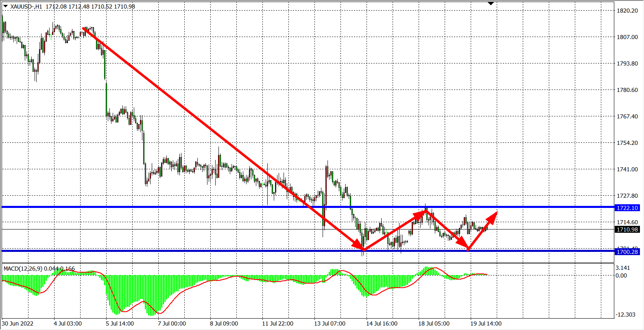Click the triangle icon beside XAUUSD title
This screenshot has width=644, height=330.
(x=5, y=6)
